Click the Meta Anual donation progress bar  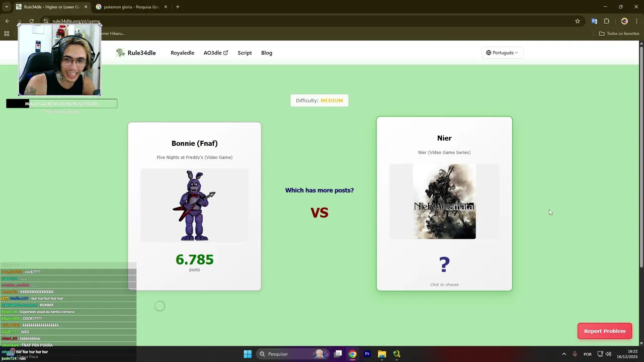(x=61, y=104)
